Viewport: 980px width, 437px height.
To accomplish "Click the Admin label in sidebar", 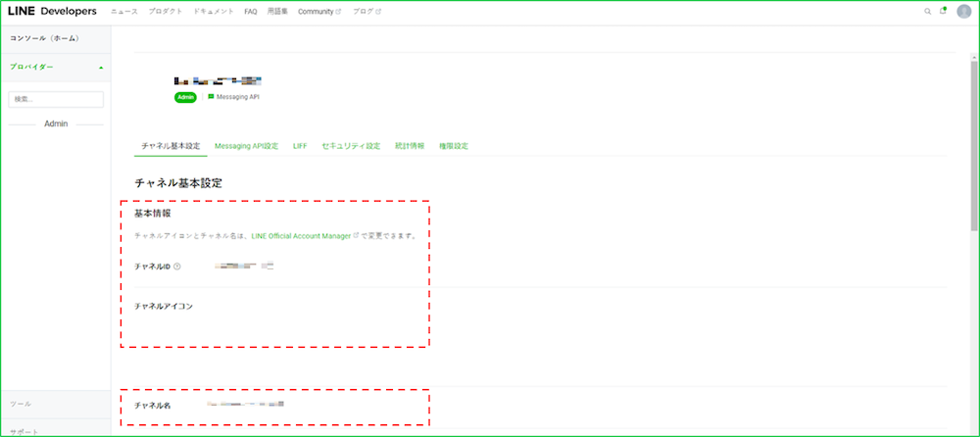I will (x=56, y=123).
